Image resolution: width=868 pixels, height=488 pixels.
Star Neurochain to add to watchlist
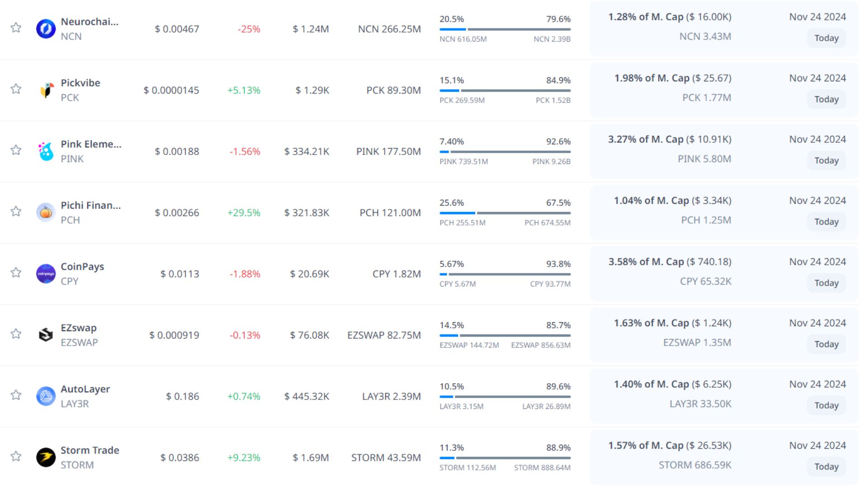pos(16,28)
